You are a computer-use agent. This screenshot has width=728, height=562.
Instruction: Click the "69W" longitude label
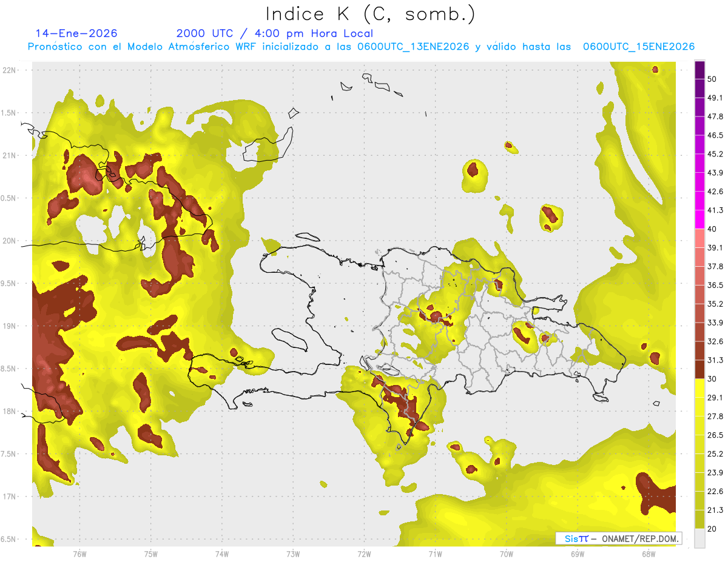click(x=578, y=554)
